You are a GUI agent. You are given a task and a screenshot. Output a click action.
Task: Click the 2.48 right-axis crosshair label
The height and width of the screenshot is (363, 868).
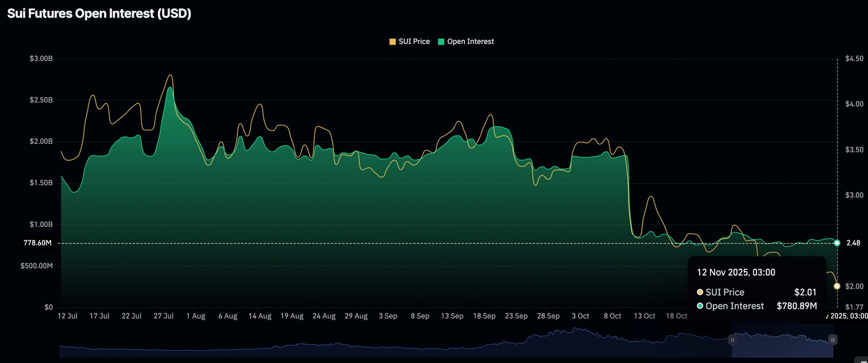pos(853,243)
